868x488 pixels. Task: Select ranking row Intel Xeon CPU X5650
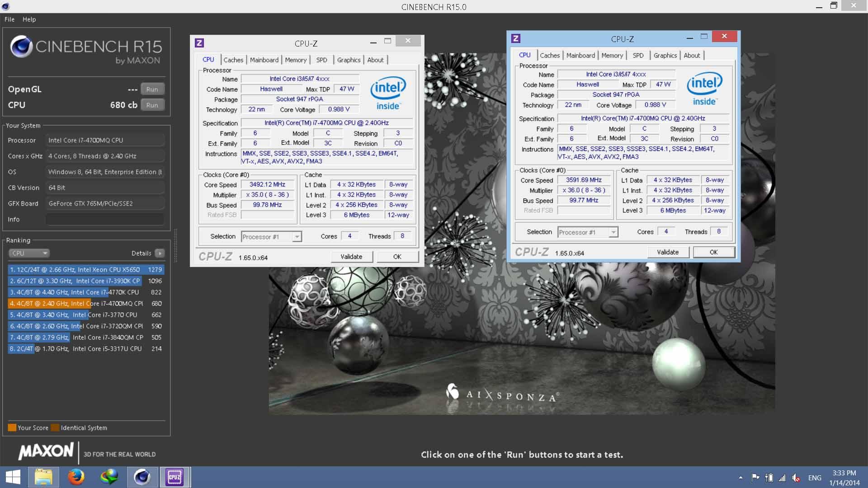86,269
